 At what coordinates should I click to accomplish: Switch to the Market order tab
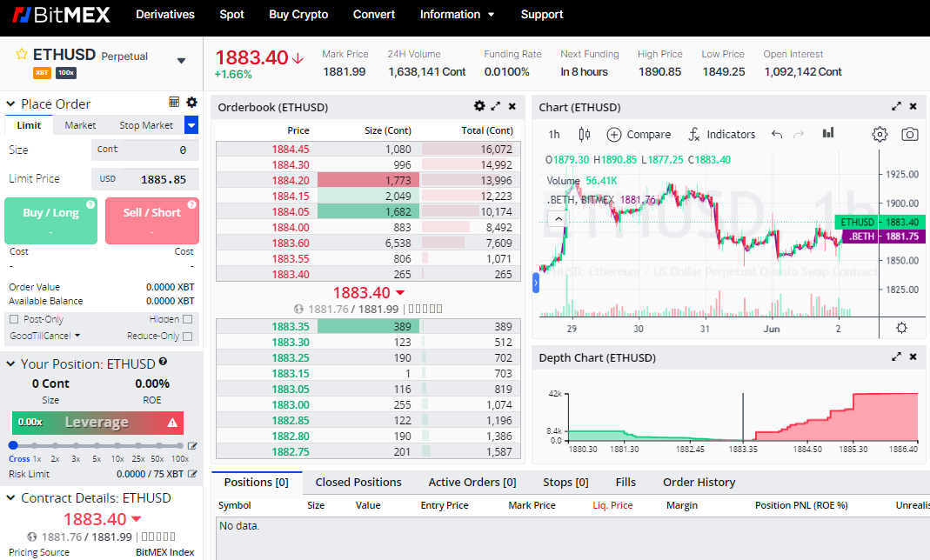tap(80, 125)
